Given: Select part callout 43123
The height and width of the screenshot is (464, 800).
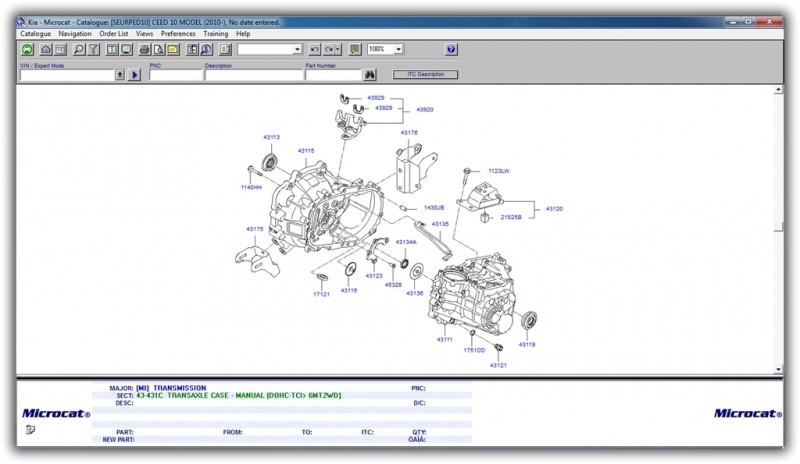Looking at the screenshot, I should pyautogui.click(x=374, y=276).
